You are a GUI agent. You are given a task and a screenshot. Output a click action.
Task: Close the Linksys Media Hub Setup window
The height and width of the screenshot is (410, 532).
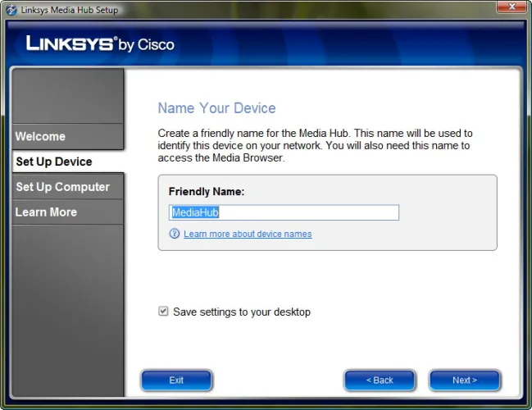tap(512, 7)
